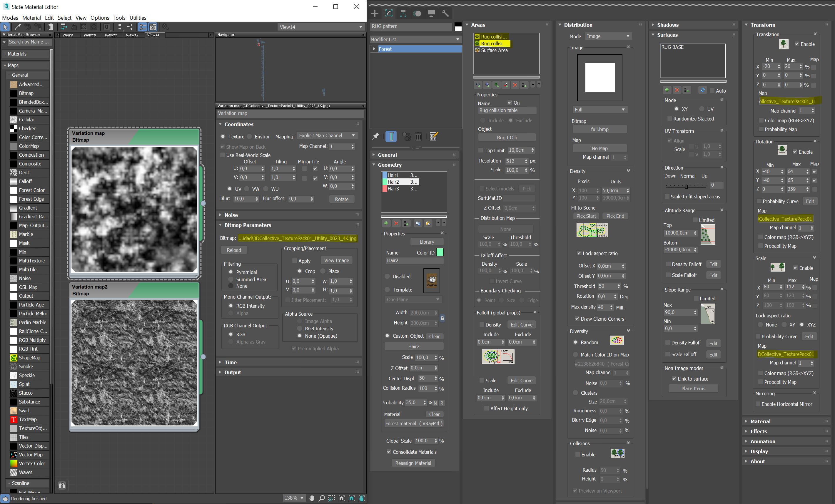Image resolution: width=835 pixels, height=504 pixels.
Task: Click green plus add surface icon
Action: 667,90
